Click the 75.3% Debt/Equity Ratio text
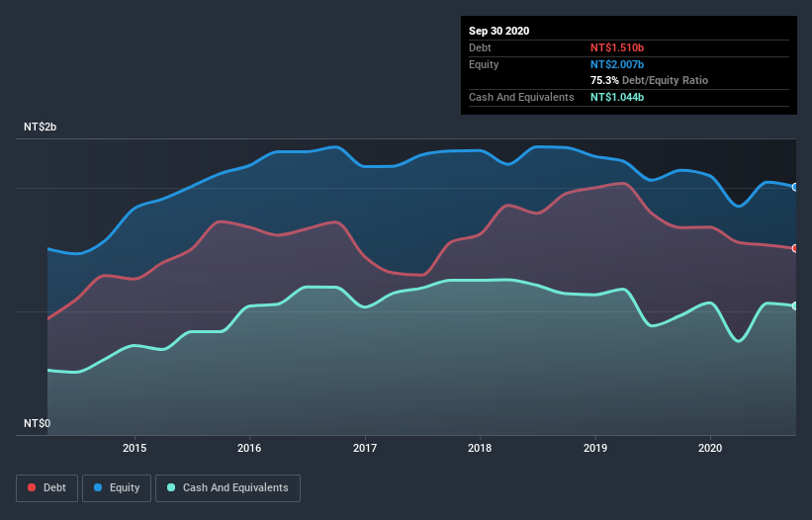The image size is (812, 520). (650, 80)
